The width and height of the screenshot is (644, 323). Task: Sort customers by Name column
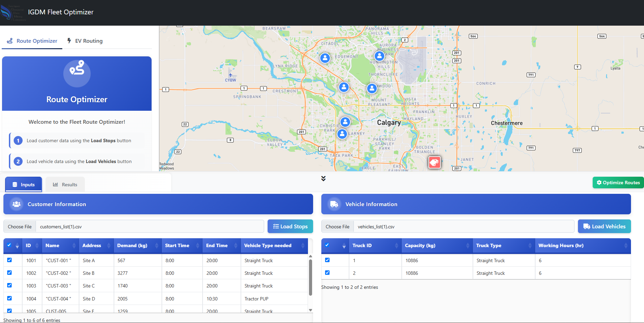click(61, 245)
